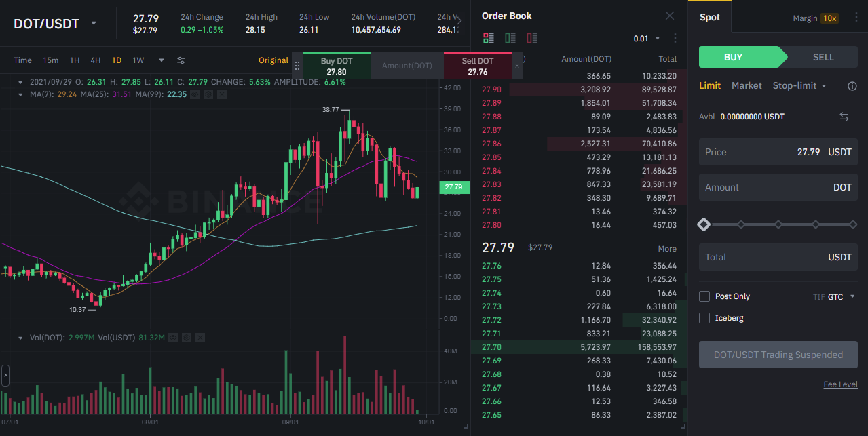Open the 0.01 price precision dropdown
868x436 pixels.
tap(647, 39)
